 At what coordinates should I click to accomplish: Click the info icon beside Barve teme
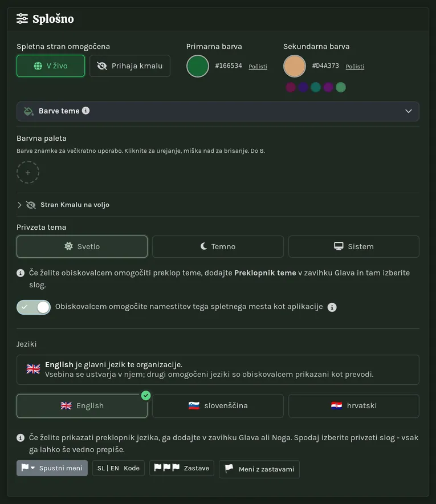click(x=86, y=111)
